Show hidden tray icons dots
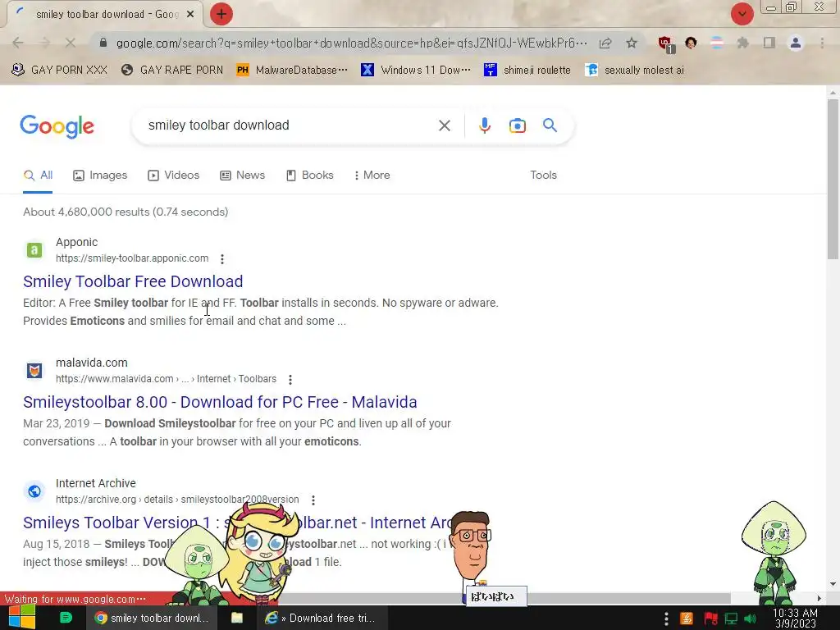 coord(666,619)
